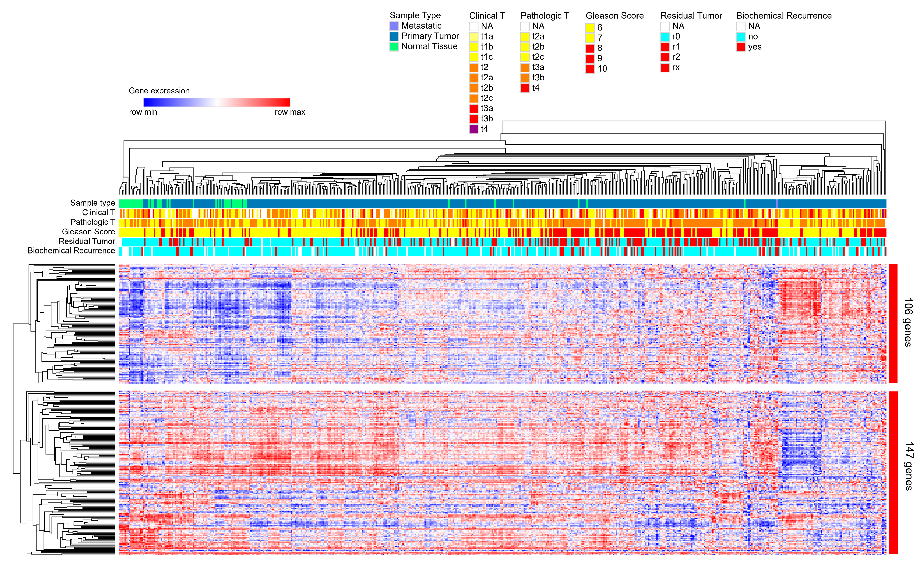
Task: Click the Residual Tumor r0 cyan swatch
Action: point(665,37)
